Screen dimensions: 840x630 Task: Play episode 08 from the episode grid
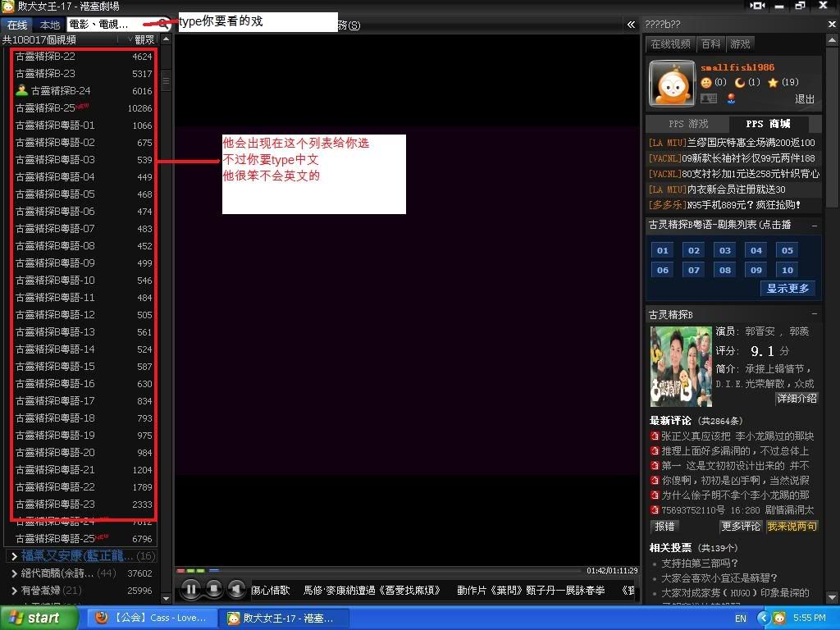[725, 270]
